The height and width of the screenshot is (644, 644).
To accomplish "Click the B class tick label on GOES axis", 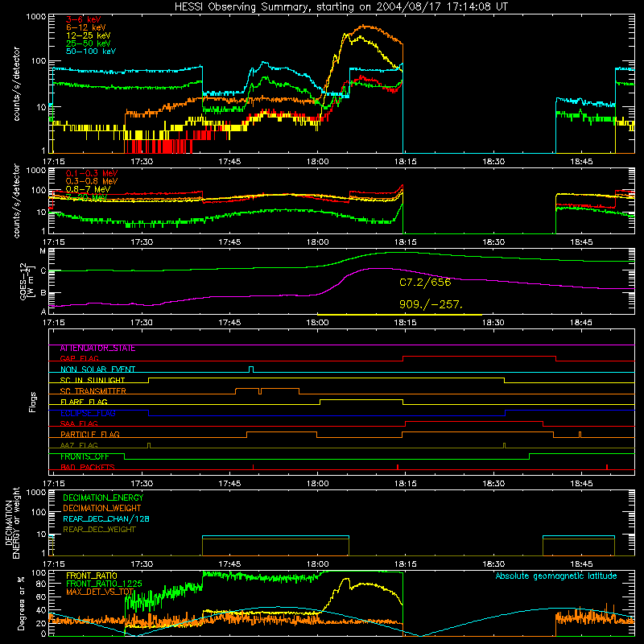I will point(43,293).
